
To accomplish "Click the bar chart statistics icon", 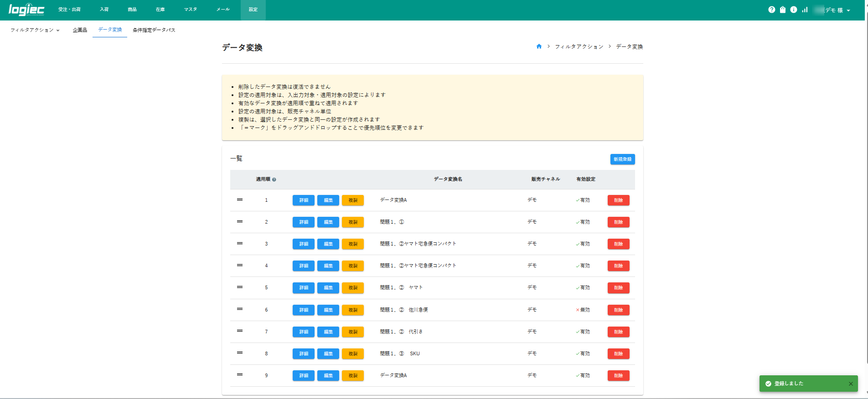I will 805,10.
